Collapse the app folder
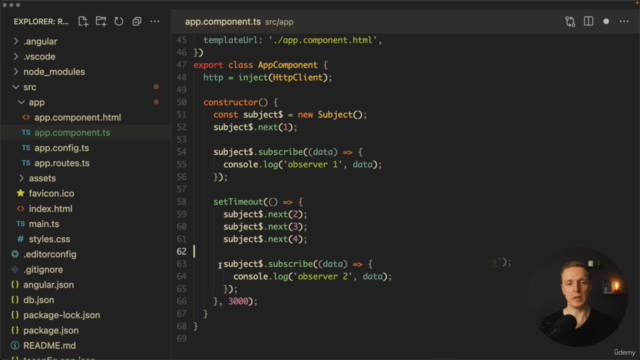 21,102
